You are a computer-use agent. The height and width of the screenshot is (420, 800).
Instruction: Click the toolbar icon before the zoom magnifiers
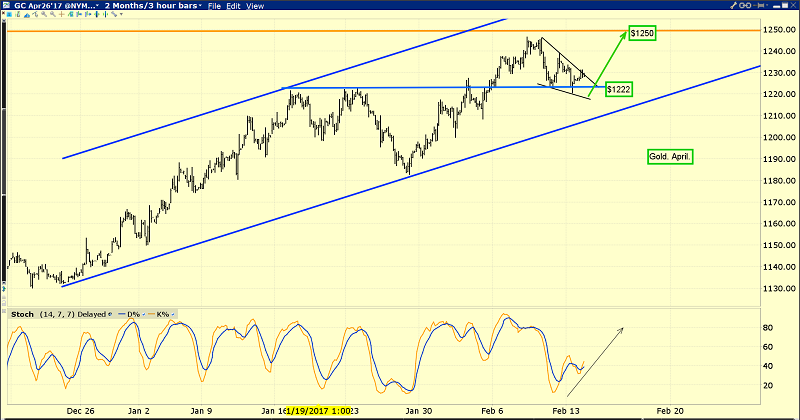coord(36,14)
